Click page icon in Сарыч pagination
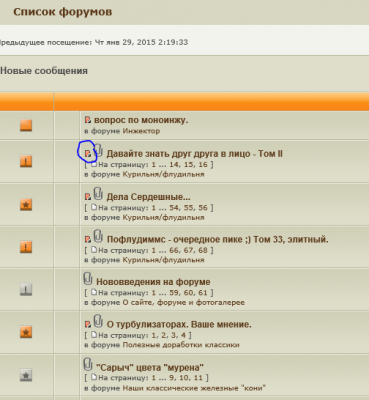The image size is (369, 400). tap(94, 378)
